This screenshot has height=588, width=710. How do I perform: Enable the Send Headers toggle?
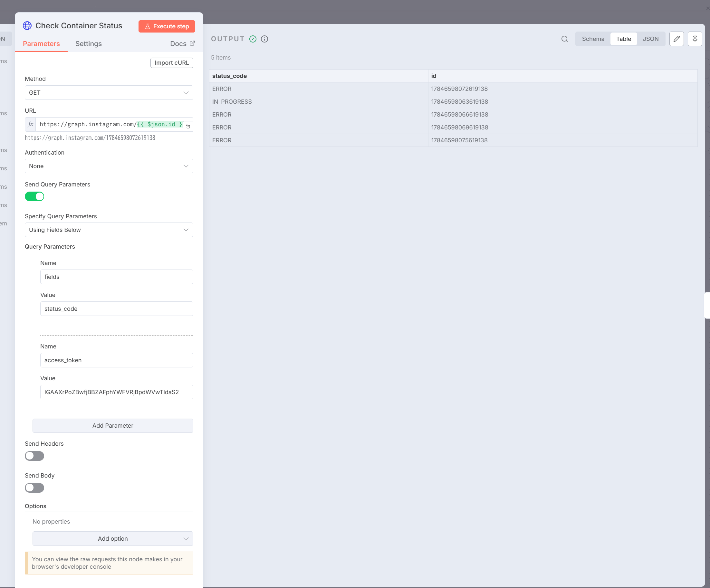pyautogui.click(x=34, y=456)
